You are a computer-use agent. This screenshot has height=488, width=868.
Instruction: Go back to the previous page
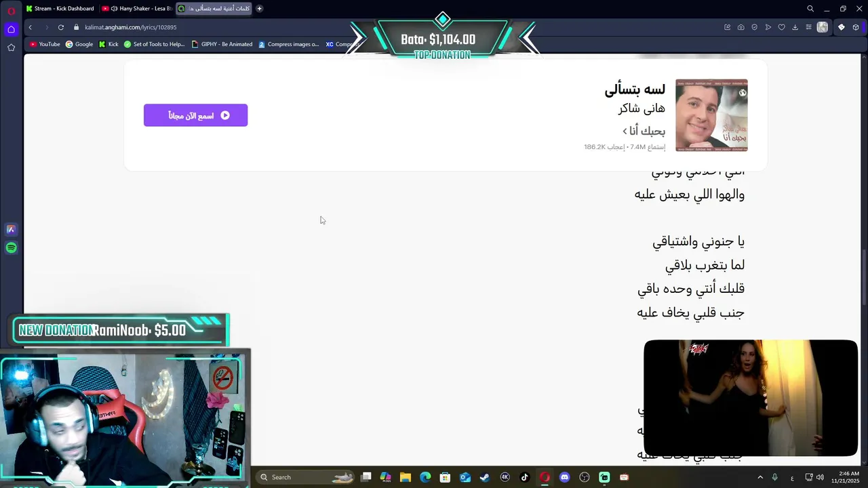click(x=30, y=27)
